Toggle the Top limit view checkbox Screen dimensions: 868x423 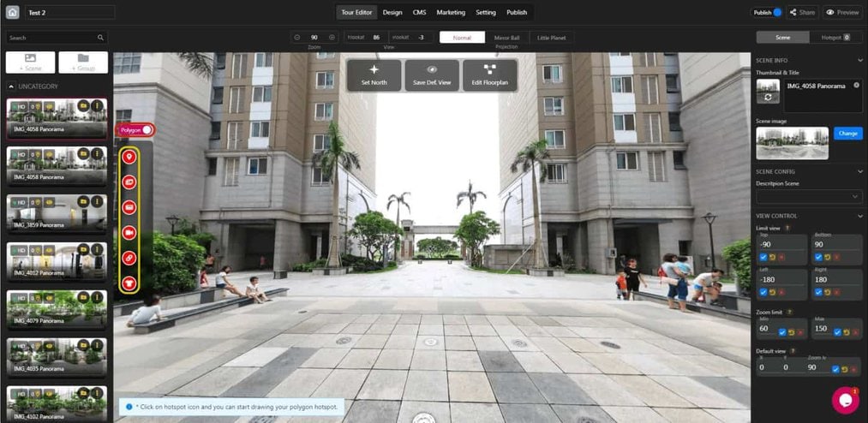point(763,256)
